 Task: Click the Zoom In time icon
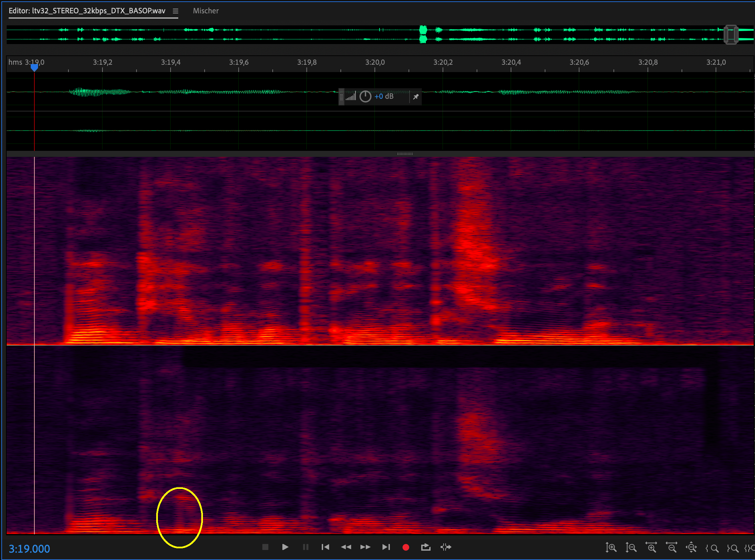coord(651,547)
